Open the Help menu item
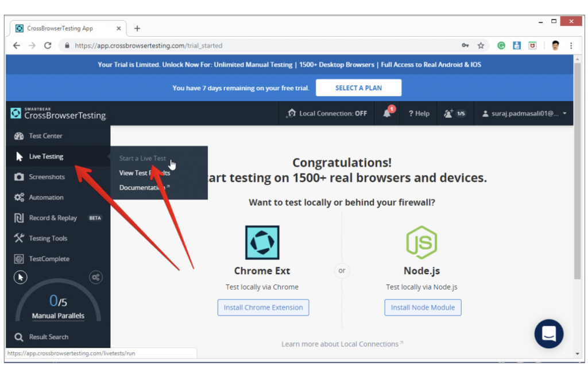Image resolution: width=588 pixels, height=369 pixels. pyautogui.click(x=419, y=113)
